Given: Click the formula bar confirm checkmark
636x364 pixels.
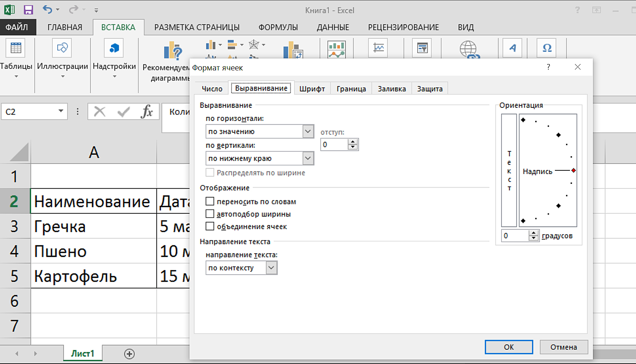Looking at the screenshot, I should pos(123,112).
